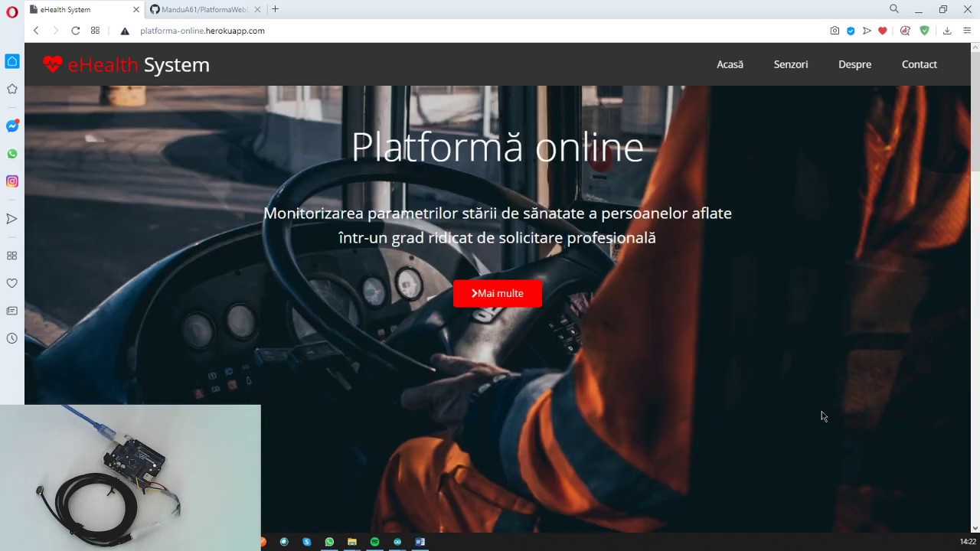Open Word from the taskbar
The width and height of the screenshot is (980, 551).
coord(420,542)
